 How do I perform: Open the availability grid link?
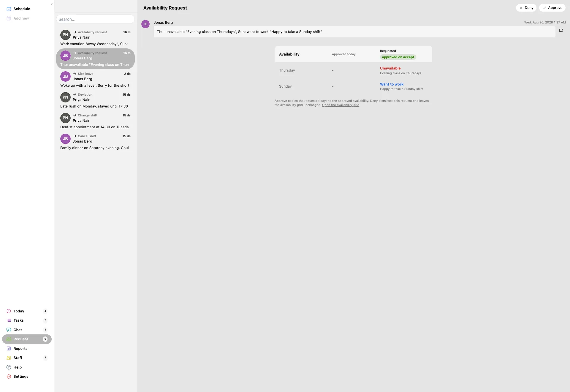(341, 105)
